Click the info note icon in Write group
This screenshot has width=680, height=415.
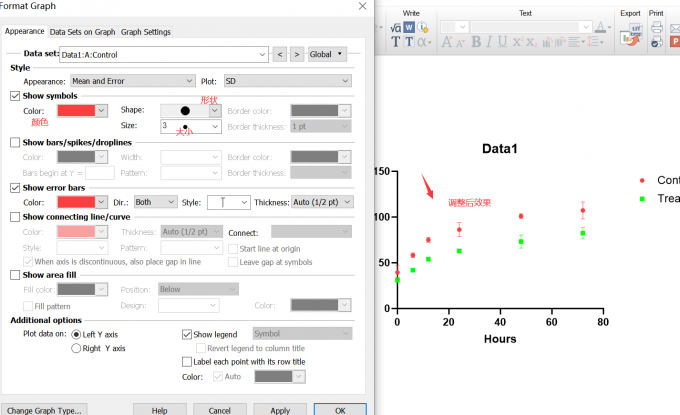tap(423, 27)
